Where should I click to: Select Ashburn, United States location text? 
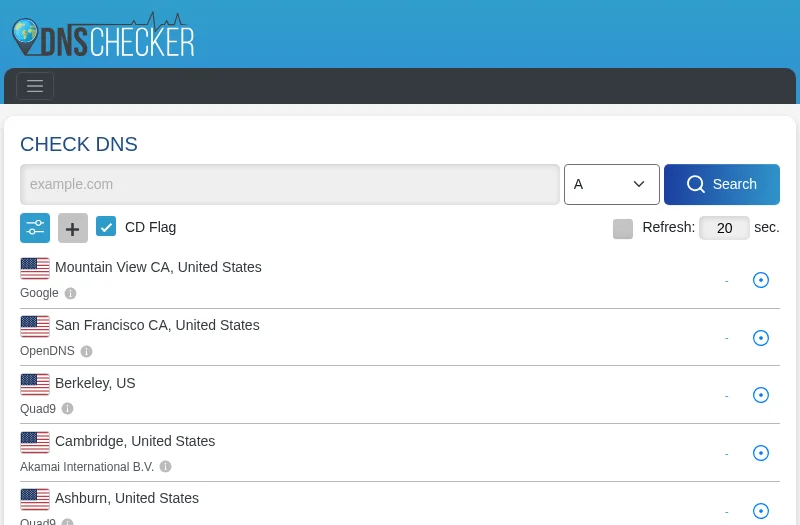127,498
